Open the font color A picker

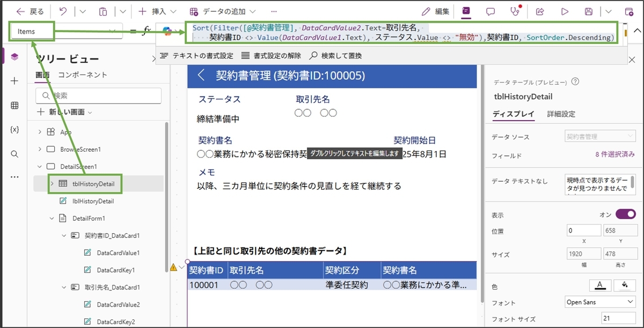pyautogui.click(x=601, y=285)
